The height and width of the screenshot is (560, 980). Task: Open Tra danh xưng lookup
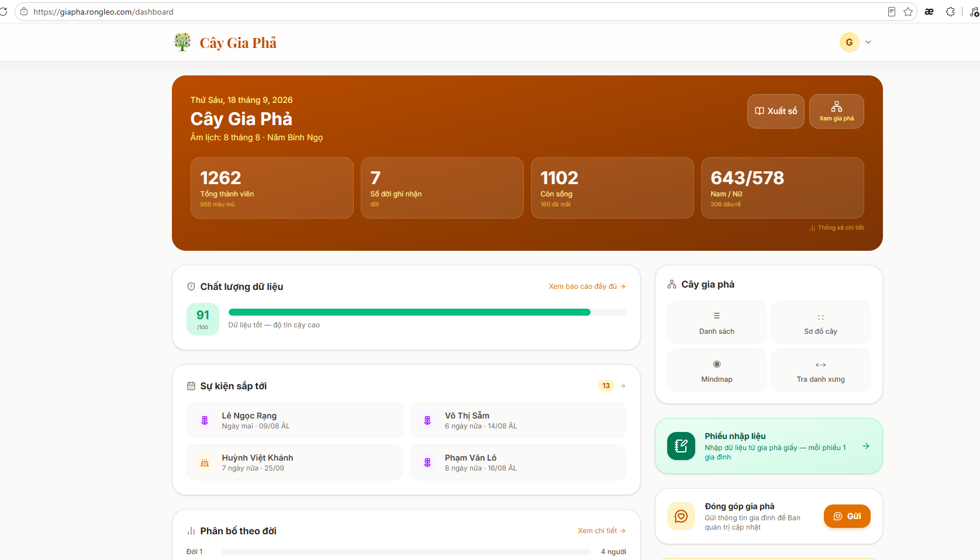point(821,370)
